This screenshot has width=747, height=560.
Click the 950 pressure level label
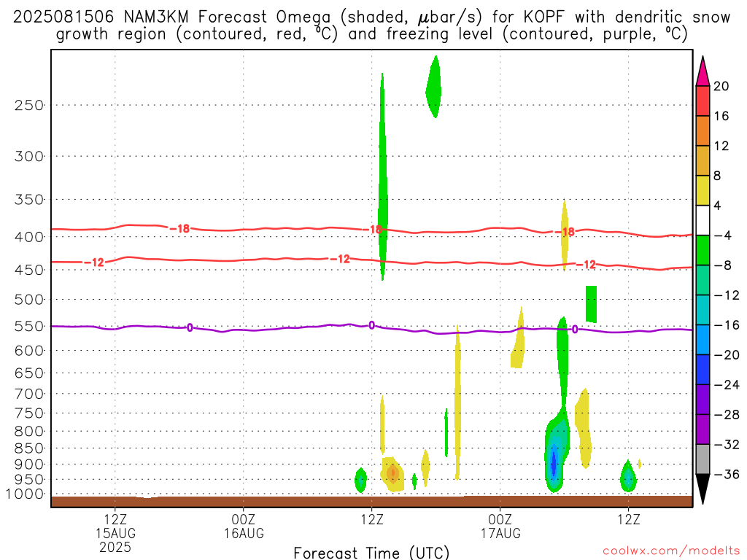coord(29,480)
